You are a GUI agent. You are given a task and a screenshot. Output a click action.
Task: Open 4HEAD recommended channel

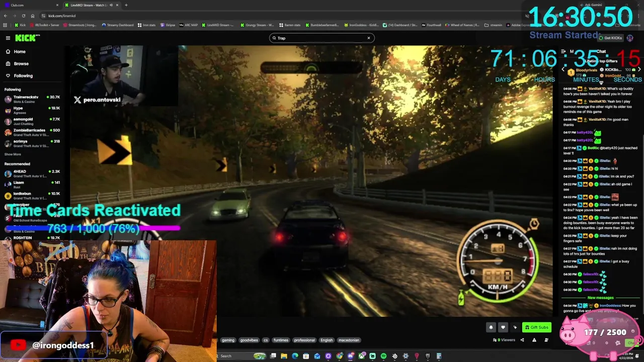point(32,173)
